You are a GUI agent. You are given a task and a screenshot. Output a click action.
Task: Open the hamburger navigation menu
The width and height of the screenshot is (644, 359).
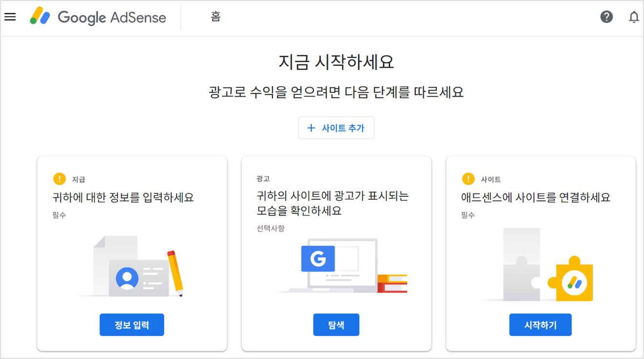10,17
